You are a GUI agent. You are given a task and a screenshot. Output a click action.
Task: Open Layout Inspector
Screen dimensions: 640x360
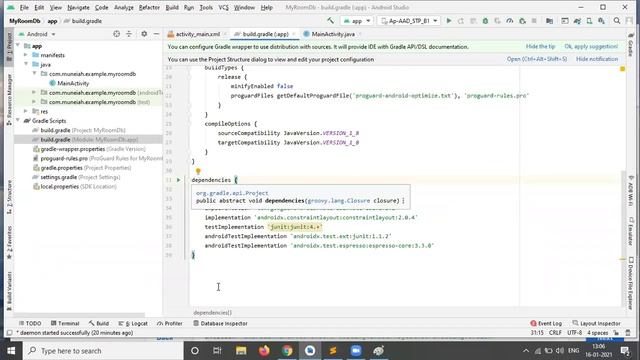tap(596, 323)
